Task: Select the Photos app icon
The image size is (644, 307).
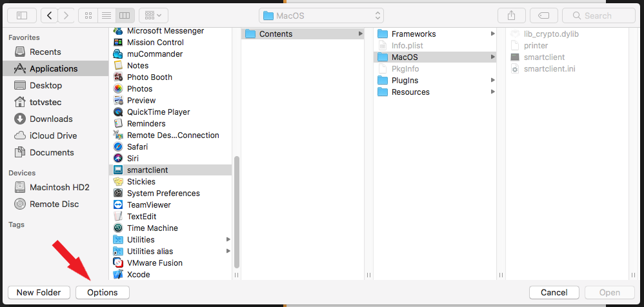Action: pyautogui.click(x=118, y=88)
